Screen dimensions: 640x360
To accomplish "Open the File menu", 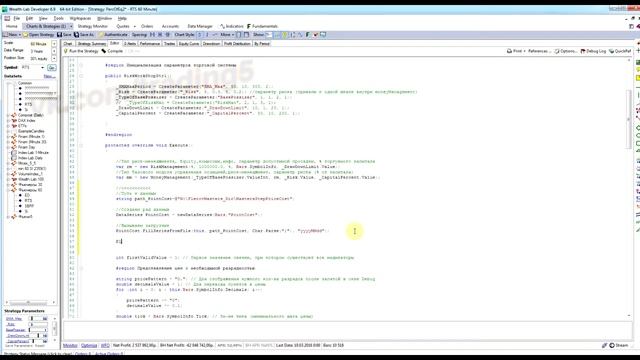I will [x=16, y=18].
